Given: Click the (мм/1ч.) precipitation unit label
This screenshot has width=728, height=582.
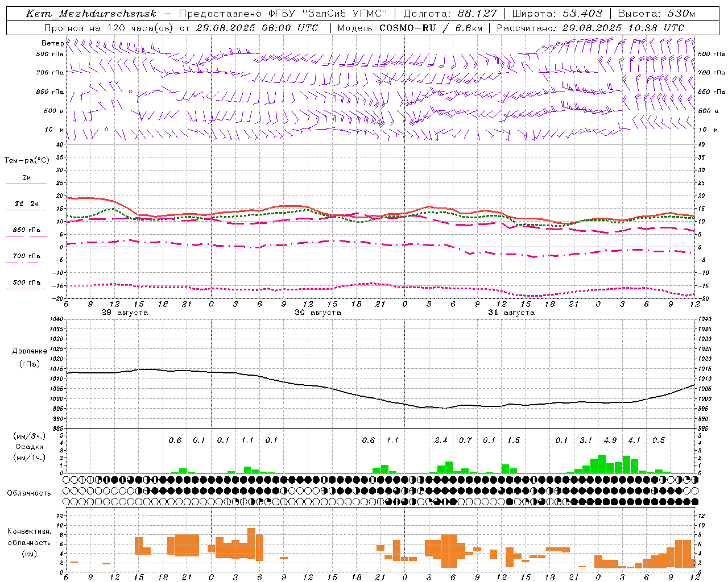Looking at the screenshot, I should (x=29, y=458).
